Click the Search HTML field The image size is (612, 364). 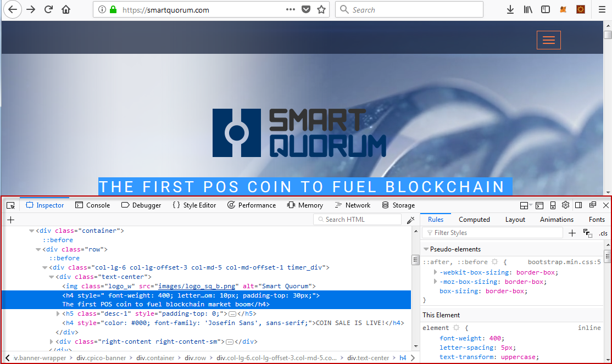click(x=357, y=220)
